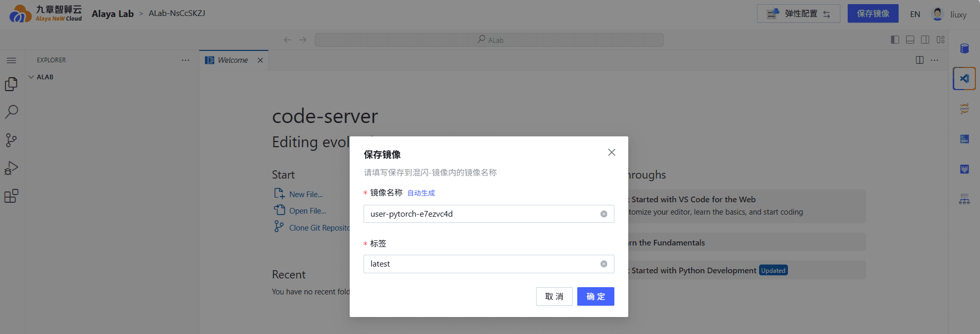This screenshot has width=980, height=334.
Task: Select the VS Code tool in right sidebar
Action: [964, 79]
